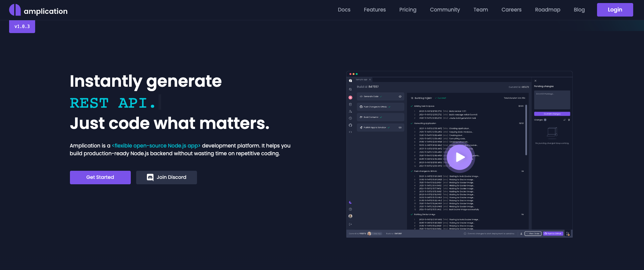Click the 'Instantly generate' heading

pos(146,81)
